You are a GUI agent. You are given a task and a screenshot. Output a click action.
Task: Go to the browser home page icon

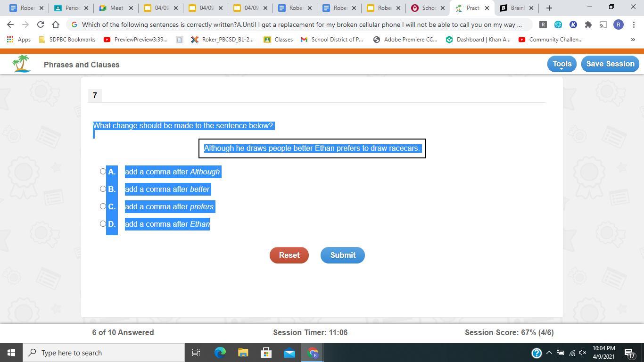[56, 25]
